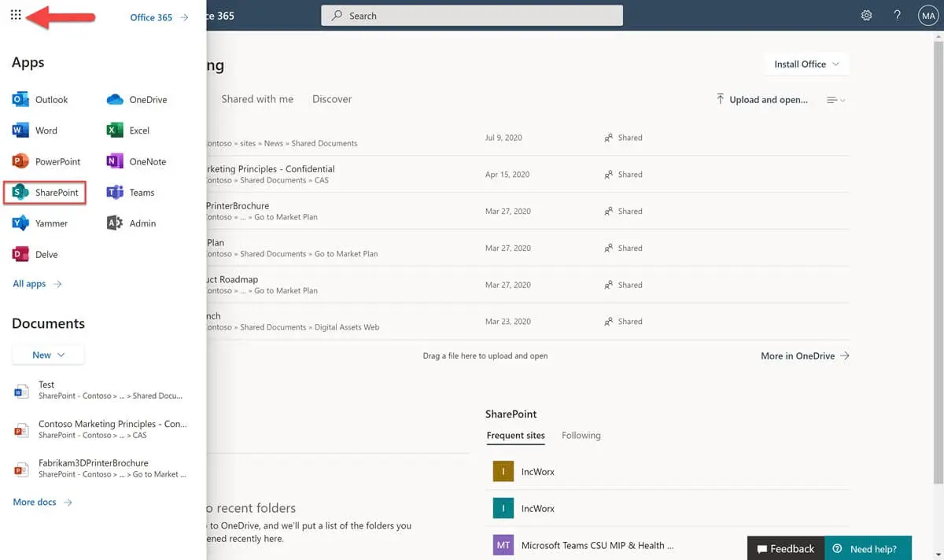This screenshot has height=560, width=944.
Task: Launch Excel from the apps list
Action: pyautogui.click(x=128, y=131)
